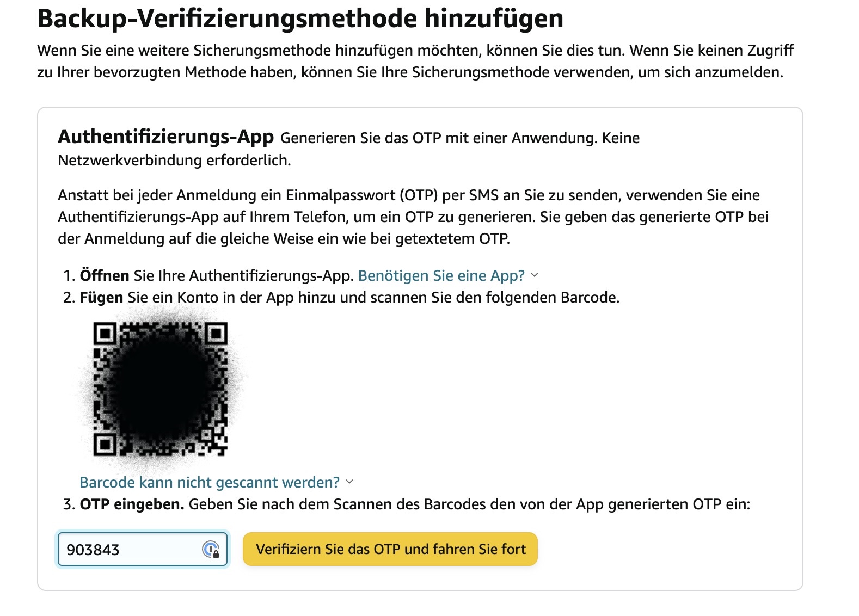This screenshot has height=616, width=859.
Task: Open the "Benötigen Sie eine App?" link
Action: point(441,276)
